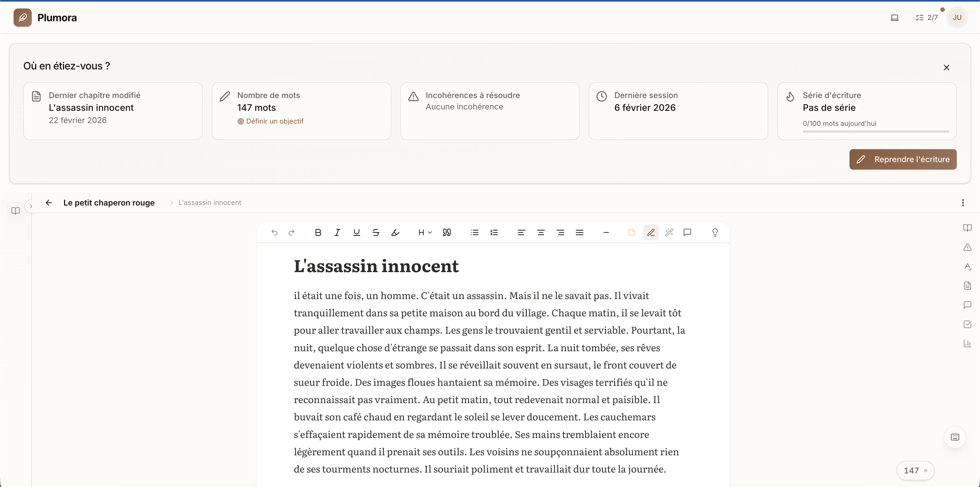Open the 2/7 checklist progress menu
The width and height of the screenshot is (980, 487).
[x=926, y=18]
